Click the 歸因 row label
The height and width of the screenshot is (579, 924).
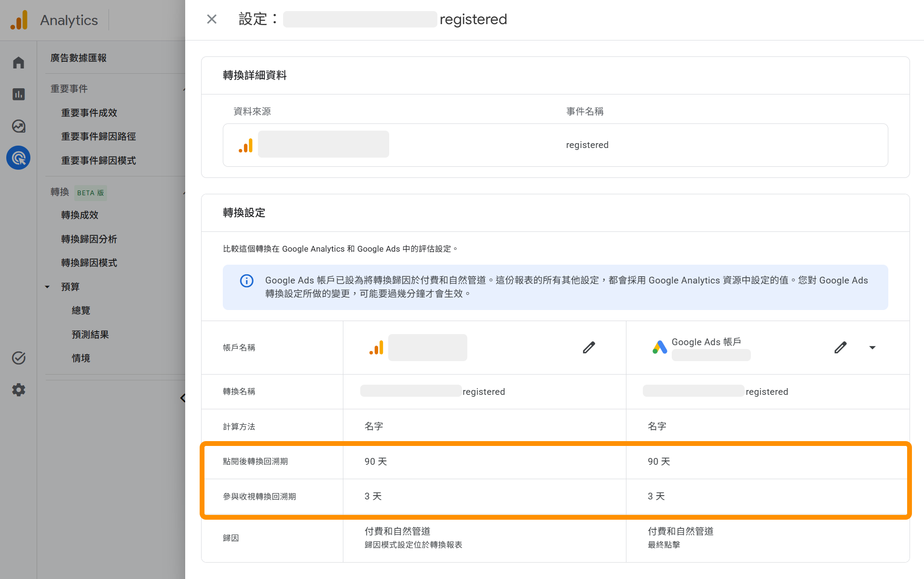coord(231,538)
